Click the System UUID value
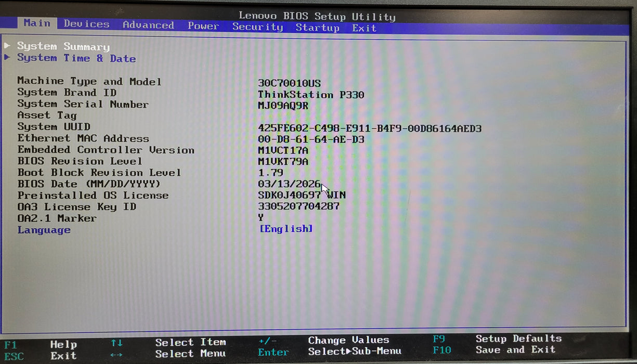637x364 pixels. pos(370,128)
